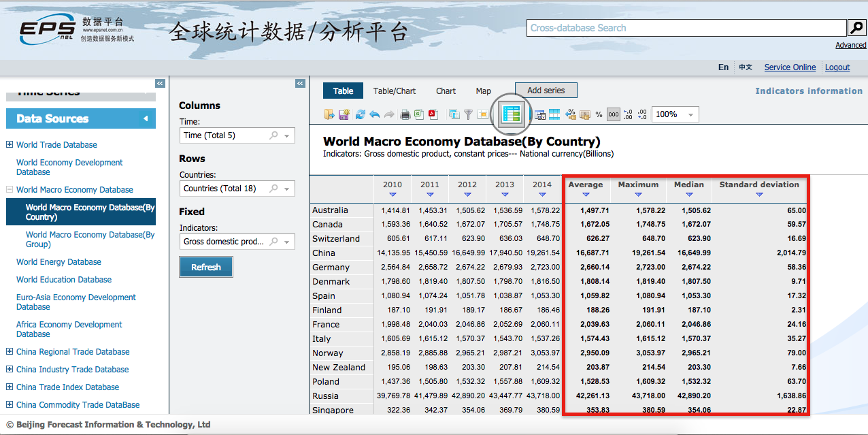Collapse the Columns/Rows settings panel
Viewport: 868px width, 435px height.
click(x=300, y=83)
